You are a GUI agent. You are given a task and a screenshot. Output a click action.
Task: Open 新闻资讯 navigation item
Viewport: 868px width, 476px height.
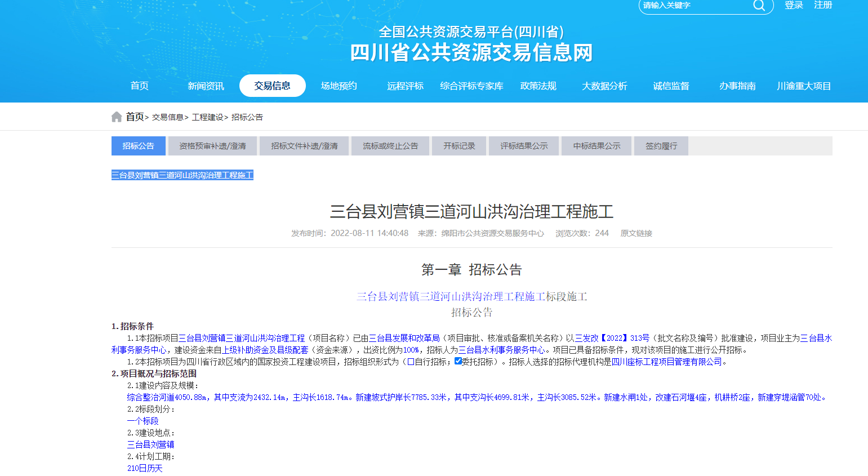tap(206, 86)
